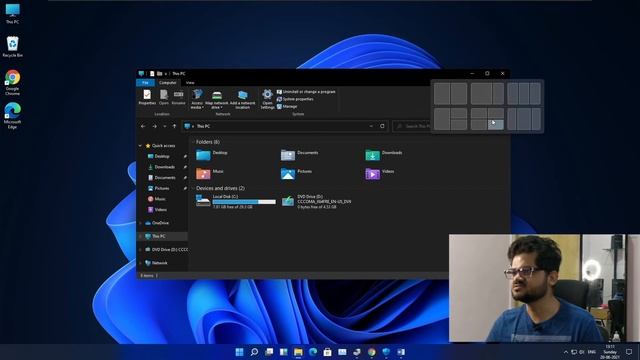Select DVD Drive in the navigation pane

tap(169, 250)
